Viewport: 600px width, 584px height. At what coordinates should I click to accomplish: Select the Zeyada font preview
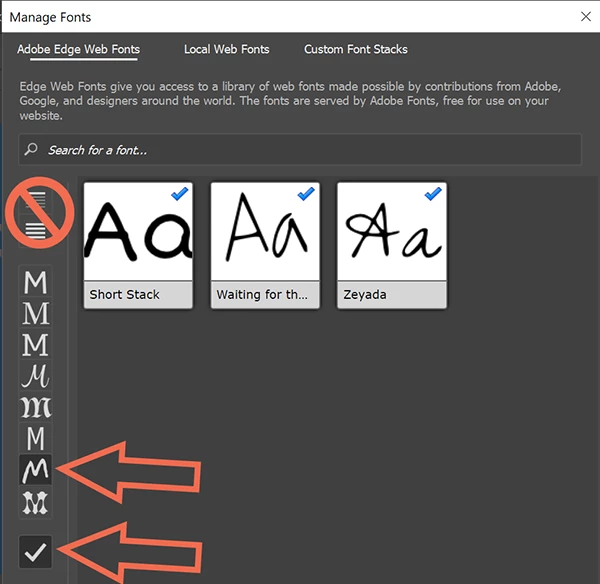click(391, 232)
